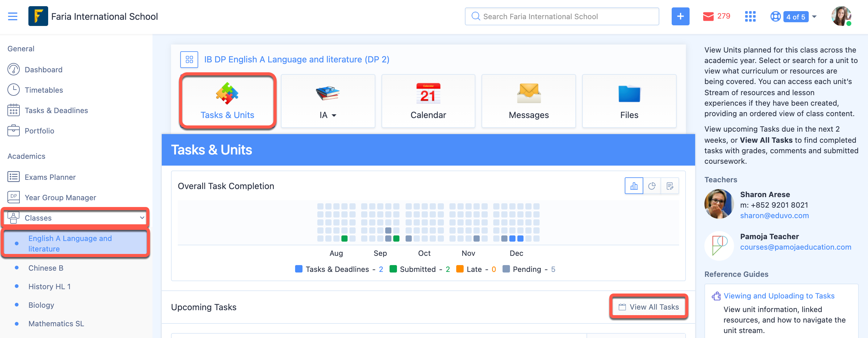Select the Mathematics SL class

click(x=56, y=323)
